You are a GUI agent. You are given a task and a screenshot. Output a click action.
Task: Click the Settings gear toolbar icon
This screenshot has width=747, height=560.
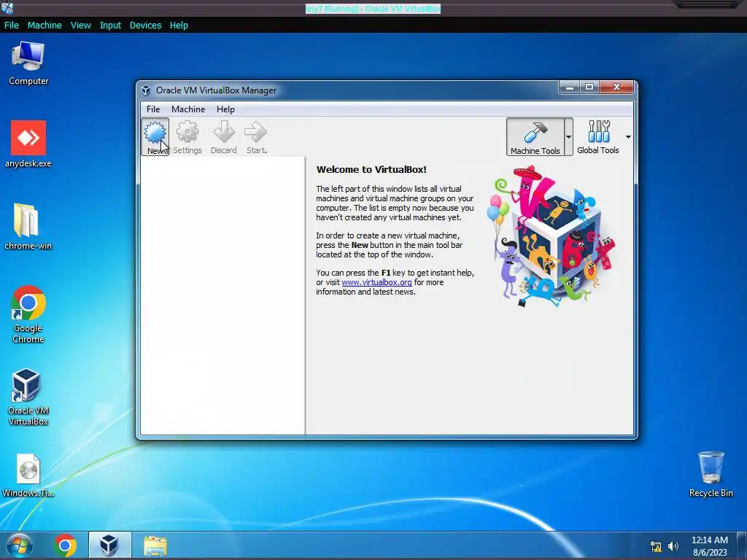point(187,136)
